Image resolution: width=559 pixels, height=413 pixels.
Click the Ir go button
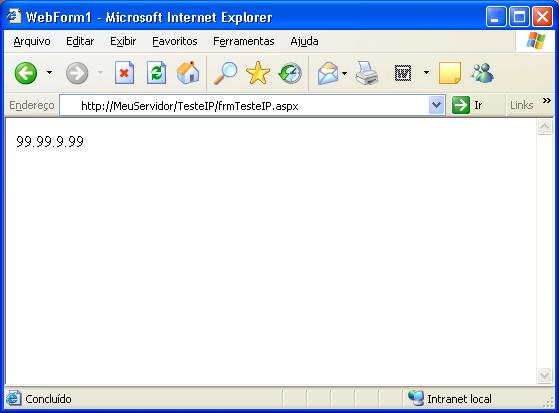coord(467,105)
